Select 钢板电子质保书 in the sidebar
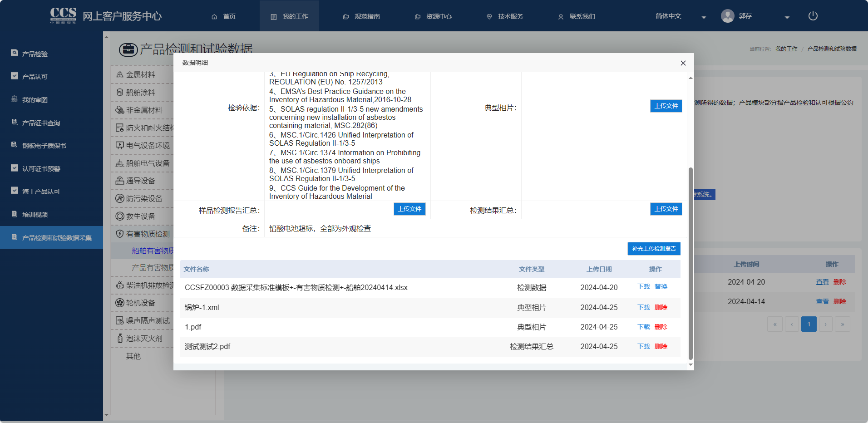The height and width of the screenshot is (423, 868). click(44, 146)
